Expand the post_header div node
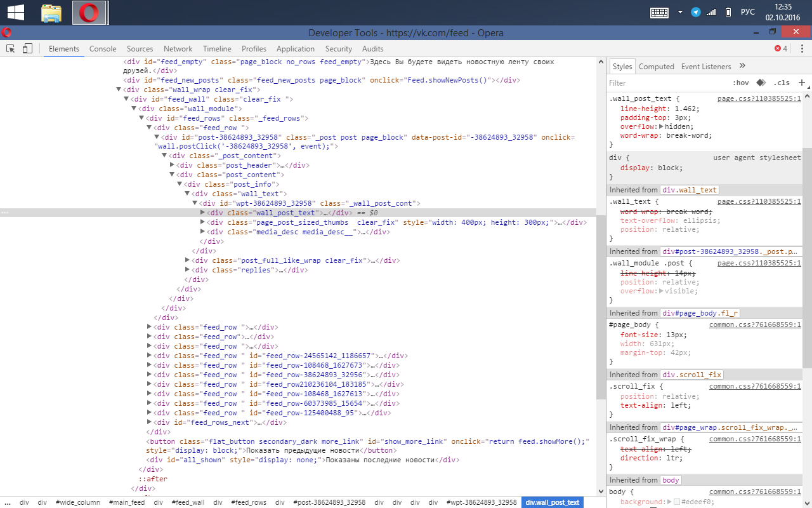812x508 pixels. (173, 165)
